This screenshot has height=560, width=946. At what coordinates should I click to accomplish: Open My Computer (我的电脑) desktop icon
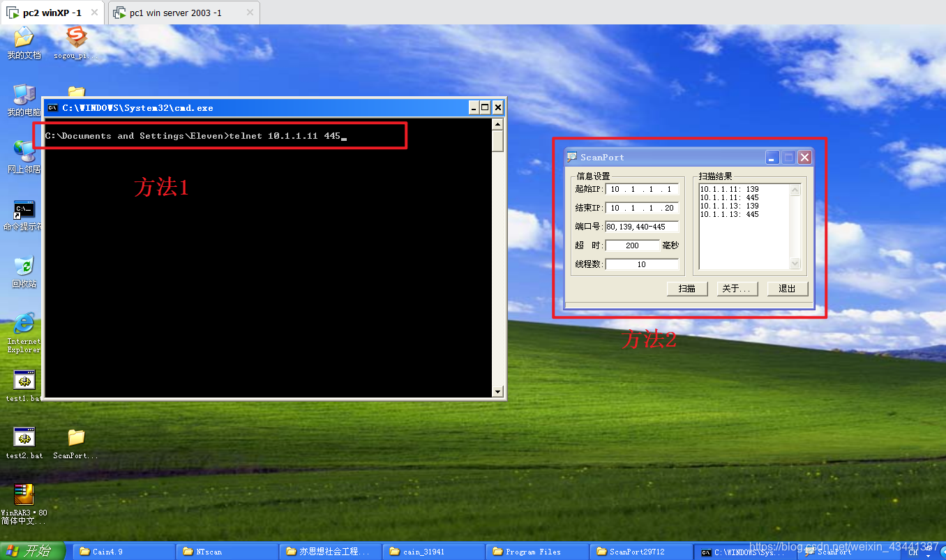click(24, 100)
